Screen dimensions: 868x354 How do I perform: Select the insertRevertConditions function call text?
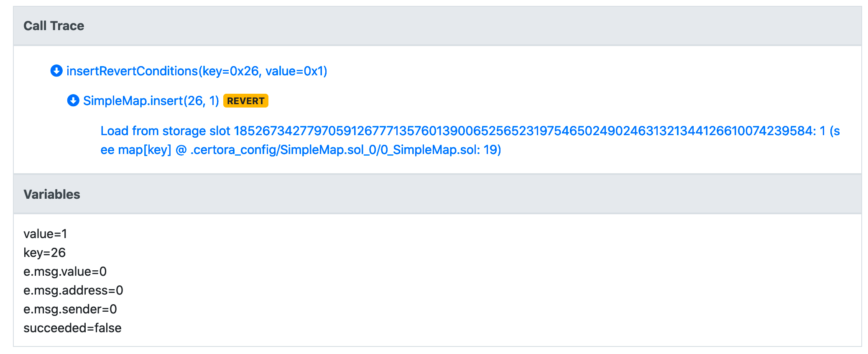(197, 71)
